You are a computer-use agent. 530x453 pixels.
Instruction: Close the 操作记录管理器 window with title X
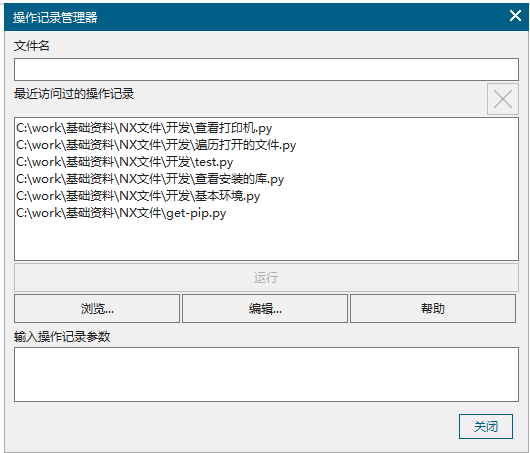click(x=515, y=16)
